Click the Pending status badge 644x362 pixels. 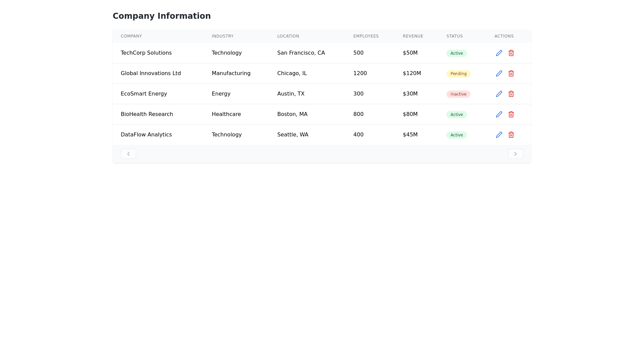coord(458,74)
